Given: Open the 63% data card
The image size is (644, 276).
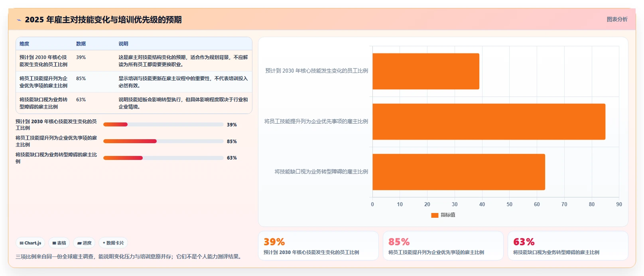Looking at the screenshot, I should (568, 246).
